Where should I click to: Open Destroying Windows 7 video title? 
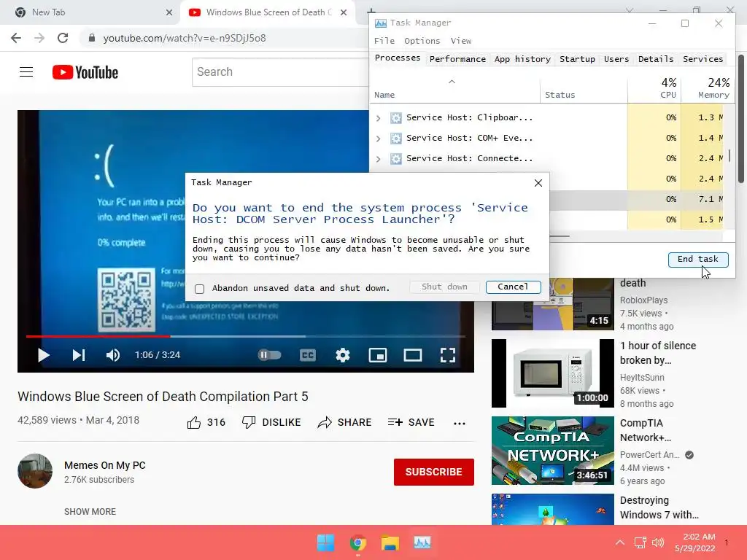pyautogui.click(x=659, y=507)
